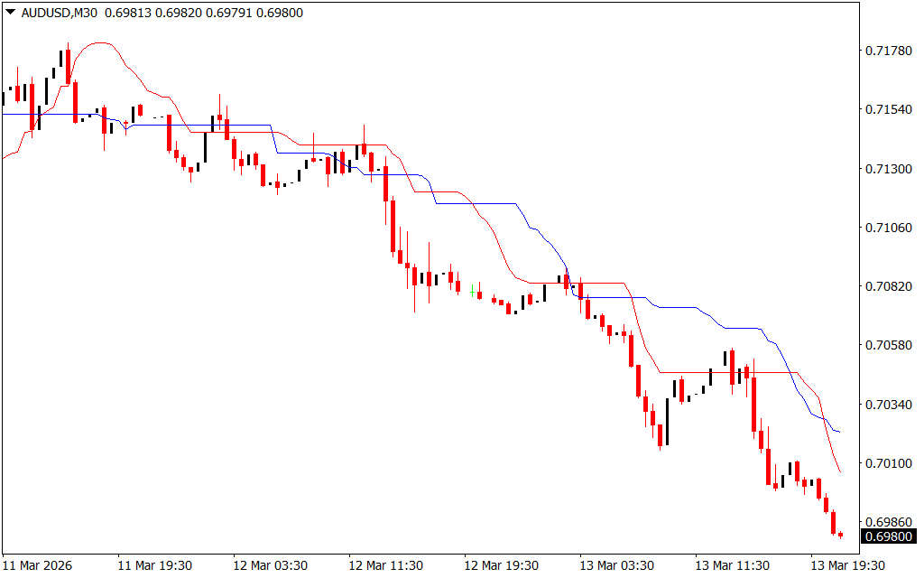Screen dimensions: 924x578
Task: Click the 12 Mar 11:30 time label
Action: coord(385,565)
